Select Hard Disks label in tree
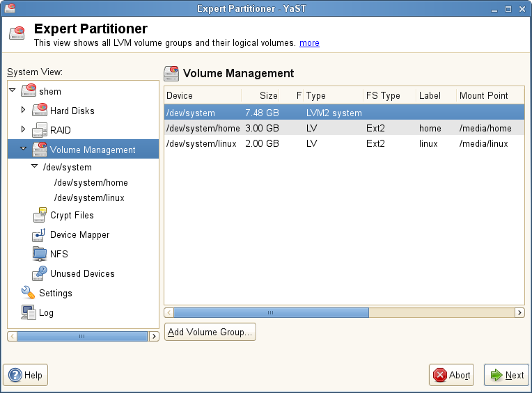532x393 pixels. coord(72,111)
